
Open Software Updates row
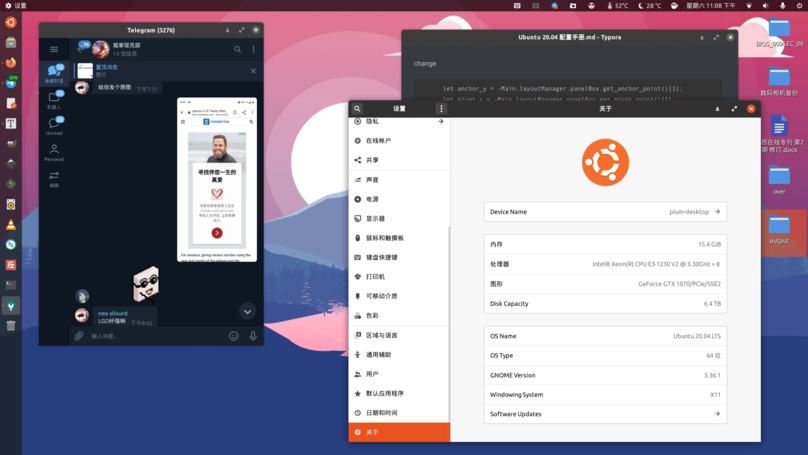click(x=604, y=414)
